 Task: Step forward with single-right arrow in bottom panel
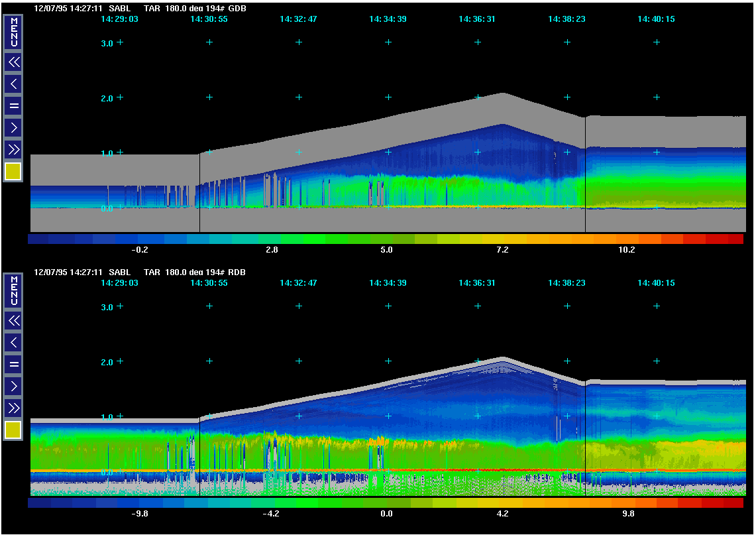point(13,386)
